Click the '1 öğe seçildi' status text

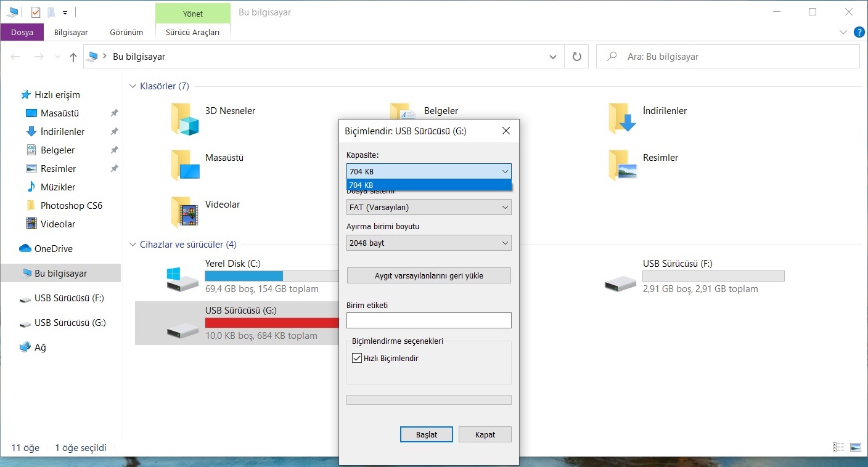coord(81,448)
